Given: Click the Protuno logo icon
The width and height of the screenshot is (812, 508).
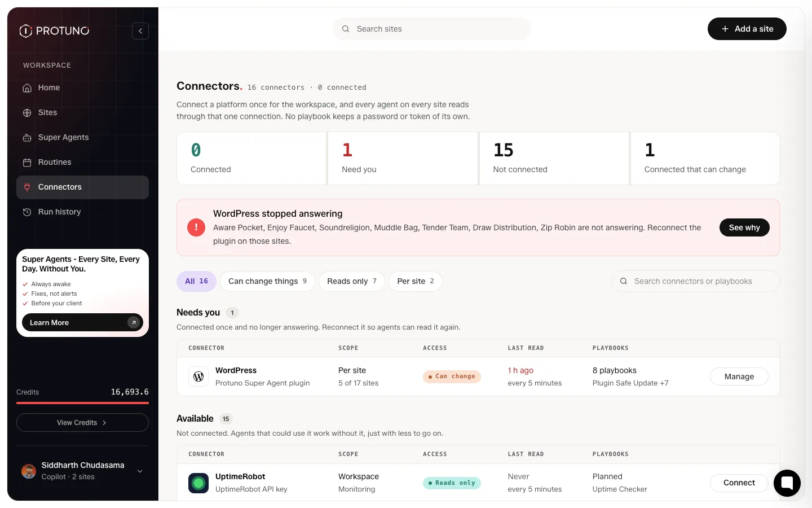Looking at the screenshot, I should 26,30.
